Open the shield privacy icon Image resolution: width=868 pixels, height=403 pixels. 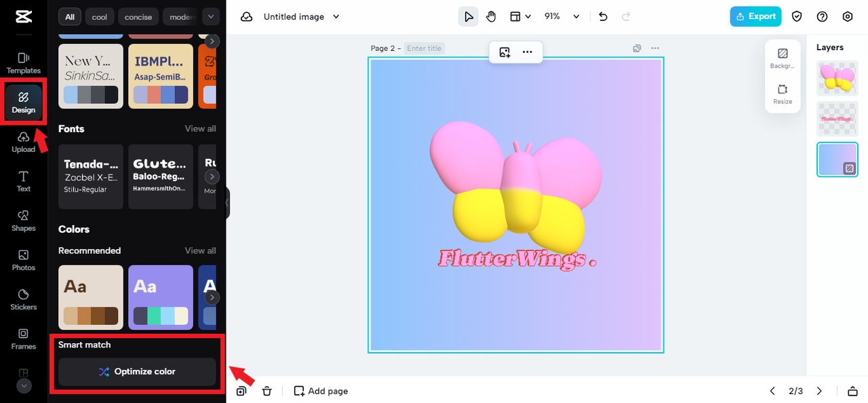tap(797, 16)
